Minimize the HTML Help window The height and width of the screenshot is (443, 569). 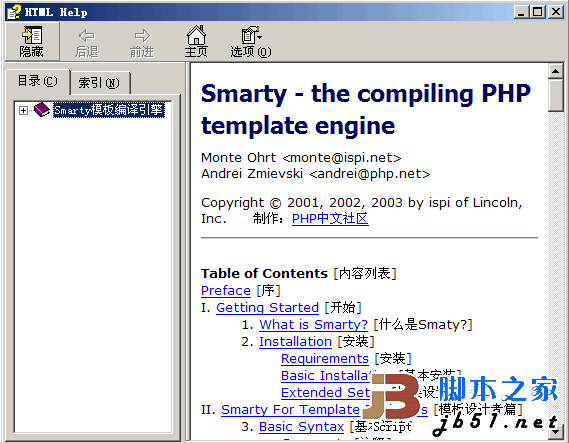521,12
